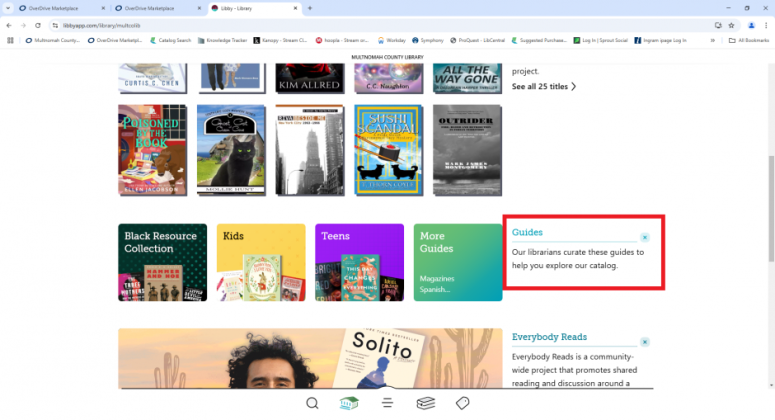Open the Curtis C. Chen book cover
This screenshot has width=775, height=420.
(x=152, y=78)
